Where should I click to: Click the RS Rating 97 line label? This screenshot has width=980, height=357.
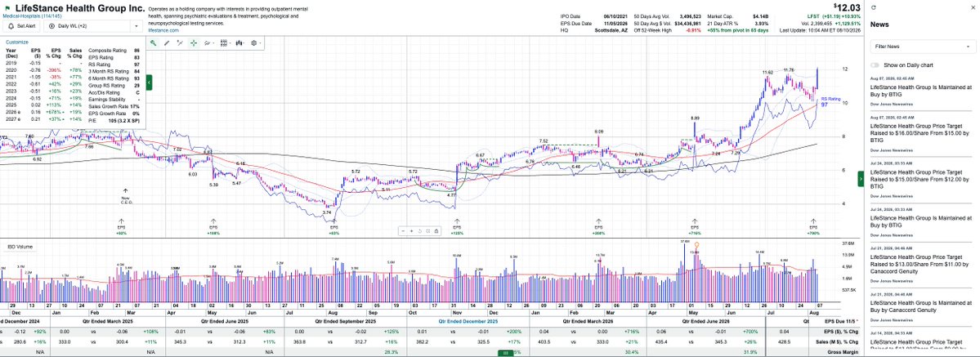click(830, 102)
